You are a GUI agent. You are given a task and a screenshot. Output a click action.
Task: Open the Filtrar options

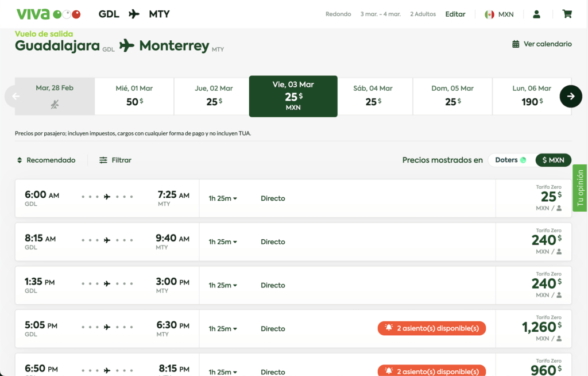point(115,160)
